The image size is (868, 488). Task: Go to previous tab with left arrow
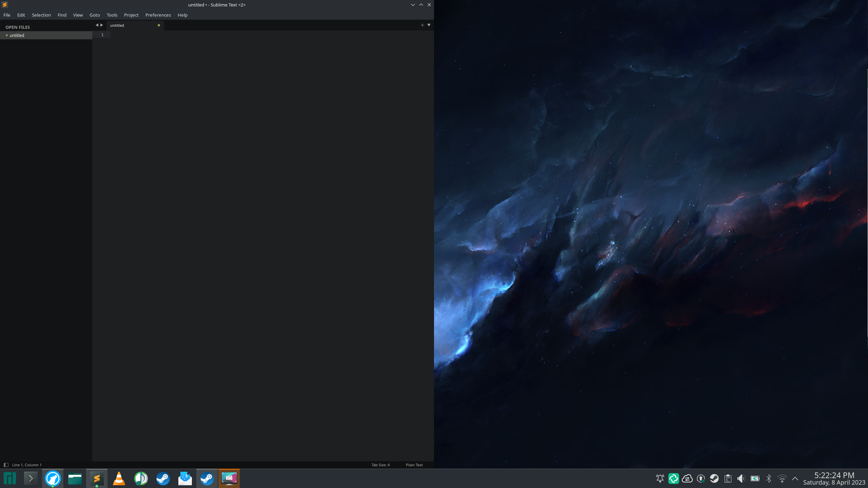pyautogui.click(x=97, y=25)
